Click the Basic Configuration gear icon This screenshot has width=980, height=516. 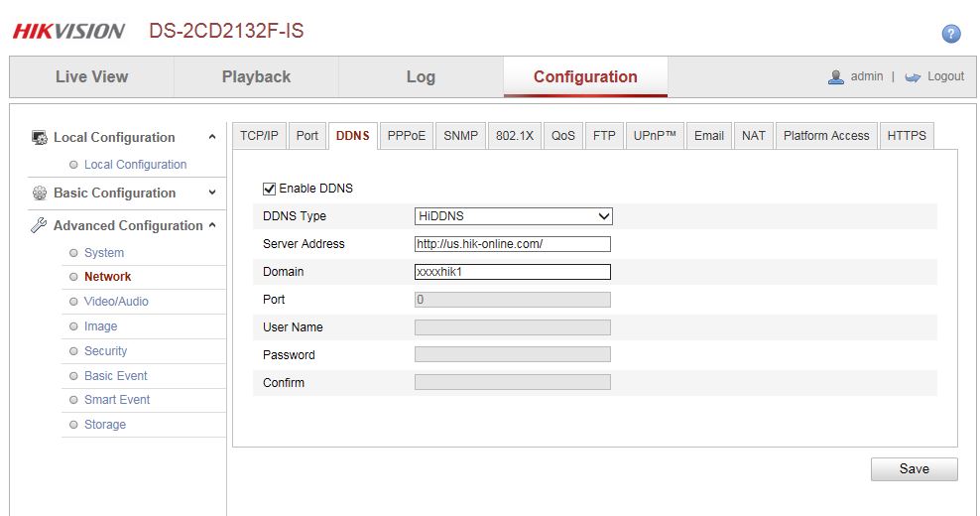40,193
